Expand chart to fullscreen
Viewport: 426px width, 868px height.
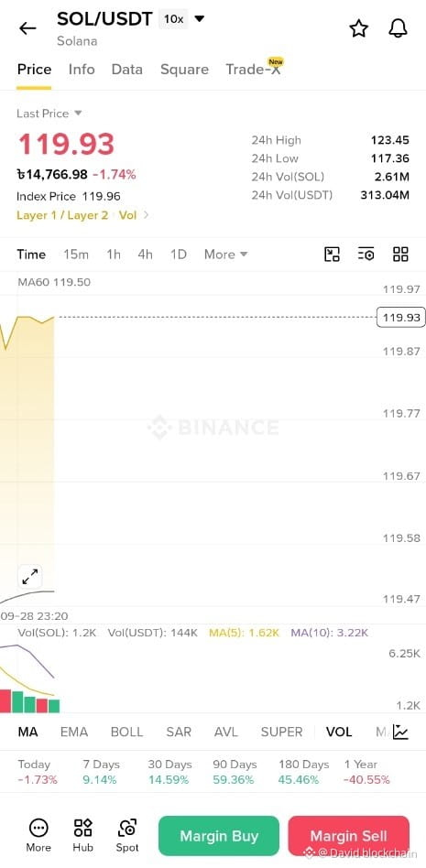[29, 577]
